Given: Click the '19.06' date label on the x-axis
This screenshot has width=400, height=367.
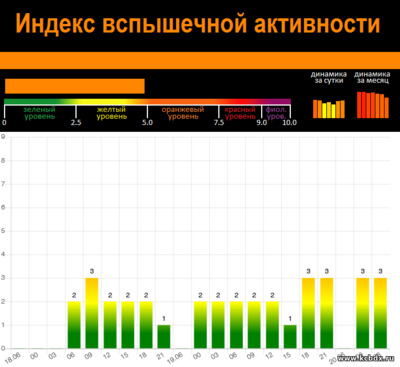Looking at the screenshot, I should 175,358.
